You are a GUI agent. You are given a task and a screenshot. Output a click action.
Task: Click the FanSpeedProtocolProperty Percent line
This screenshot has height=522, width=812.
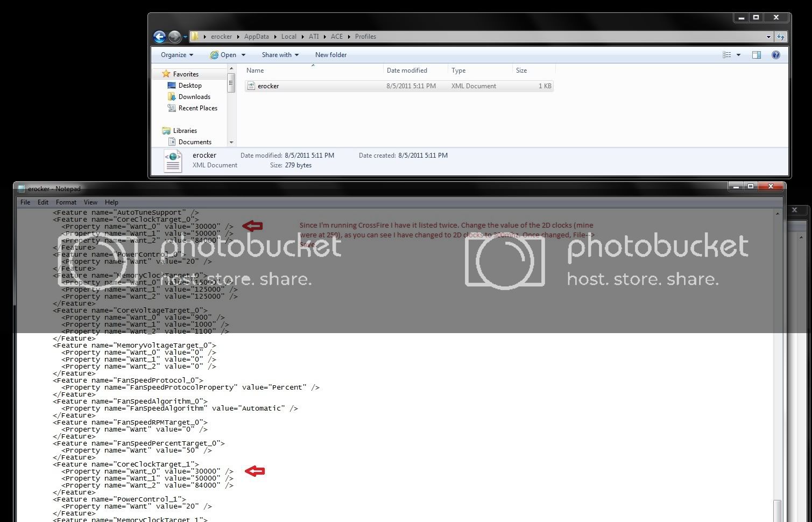click(190, 387)
